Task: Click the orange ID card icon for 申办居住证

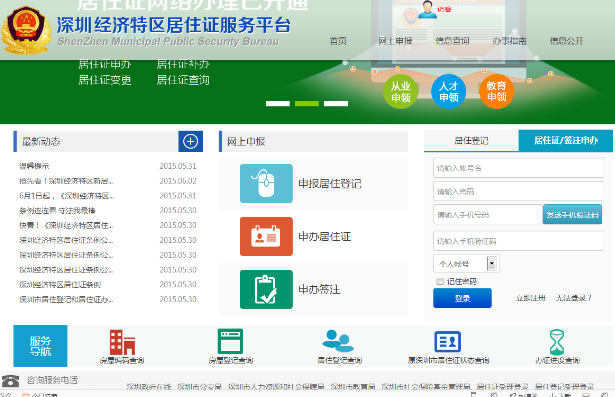Action: (266, 236)
